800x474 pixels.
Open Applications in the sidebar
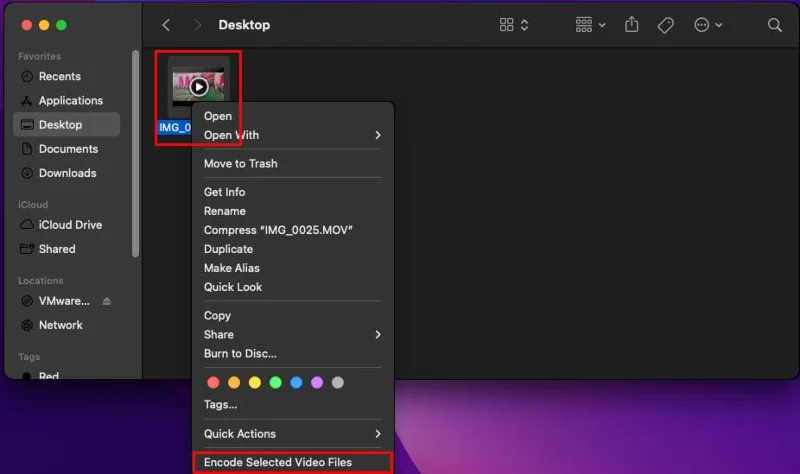(x=66, y=101)
